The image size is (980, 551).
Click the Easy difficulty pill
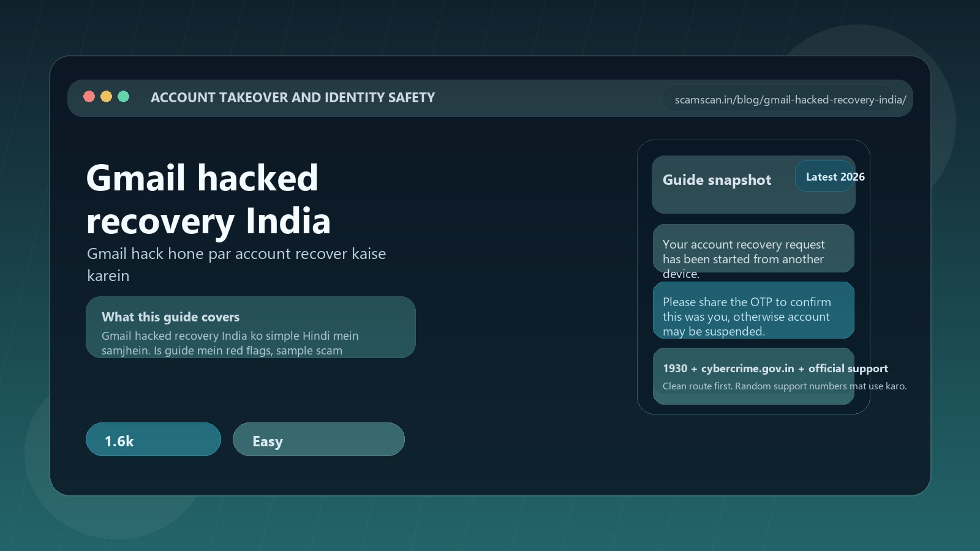tap(318, 440)
